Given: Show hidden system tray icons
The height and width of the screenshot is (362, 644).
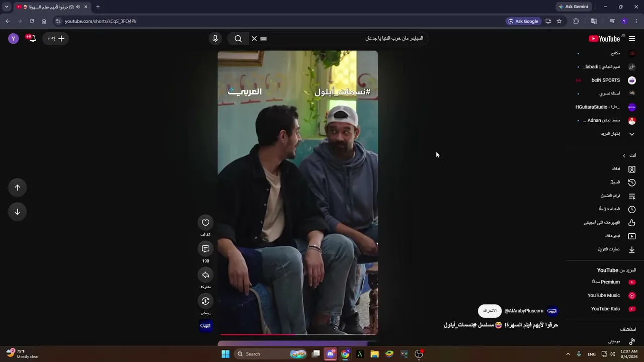Looking at the screenshot, I should (568, 354).
